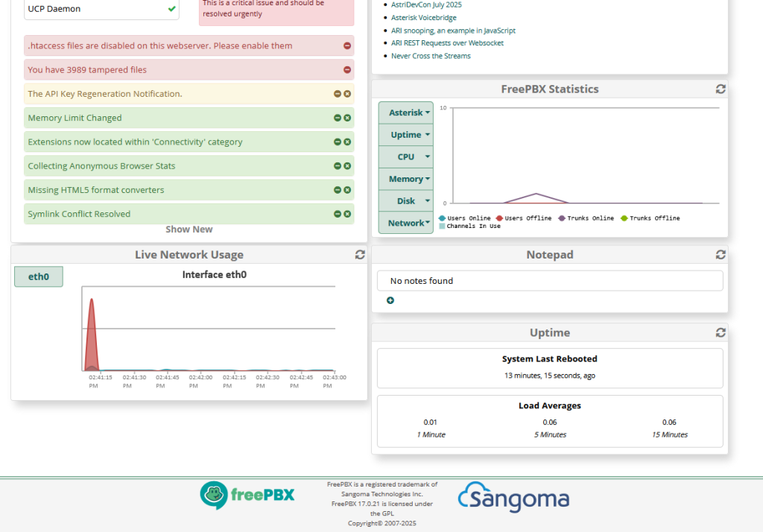The image size is (763, 532).
Task: Click the Show New notifications link
Action: [189, 229]
